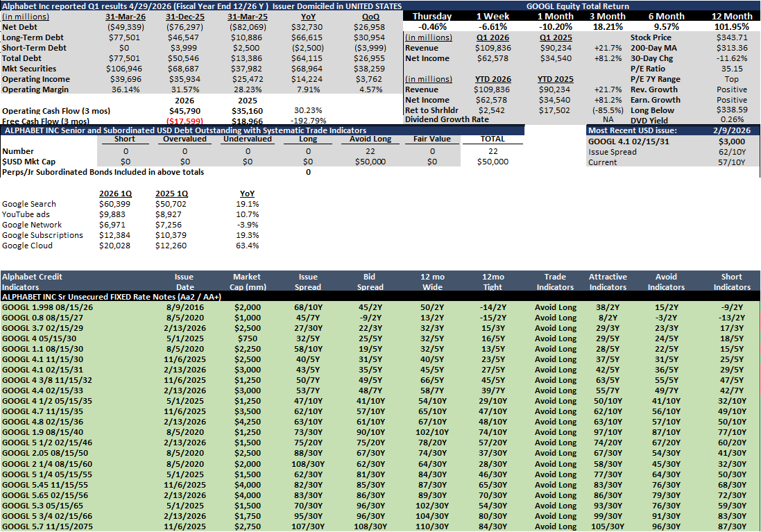Select the GOOGL 1.998 08/15/26 bond row

[380, 307]
